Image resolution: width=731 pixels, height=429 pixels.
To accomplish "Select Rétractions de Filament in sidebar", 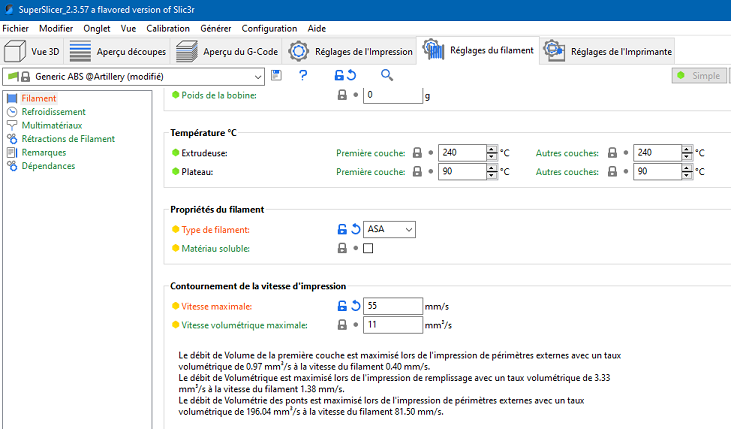I will 68,139.
